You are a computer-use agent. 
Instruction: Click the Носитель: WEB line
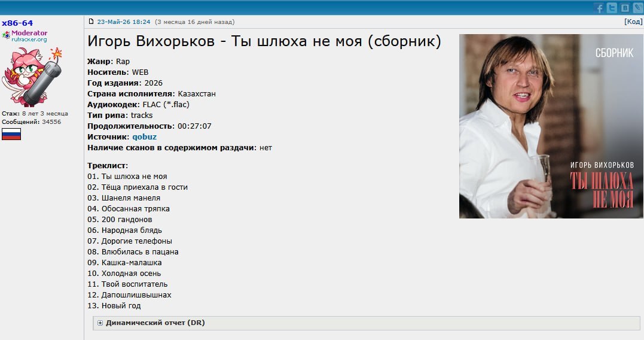[118, 72]
